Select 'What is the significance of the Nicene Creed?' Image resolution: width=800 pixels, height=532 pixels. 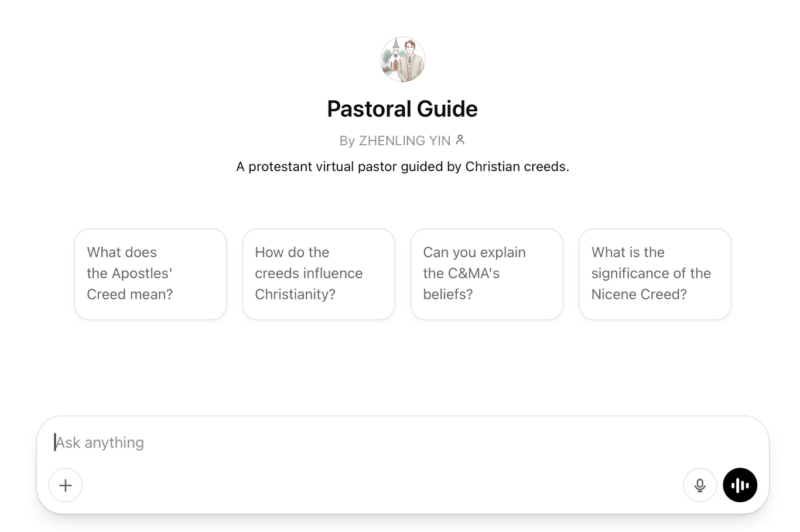click(x=655, y=274)
